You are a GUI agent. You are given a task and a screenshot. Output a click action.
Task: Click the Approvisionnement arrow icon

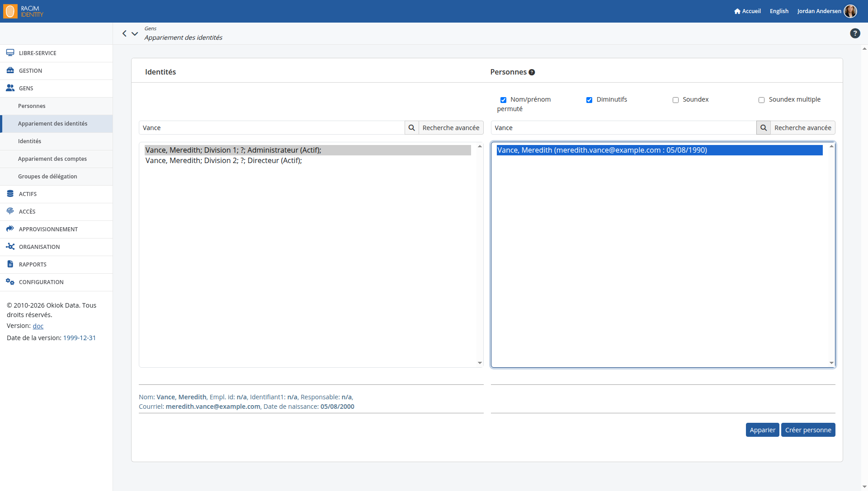tap(10, 229)
